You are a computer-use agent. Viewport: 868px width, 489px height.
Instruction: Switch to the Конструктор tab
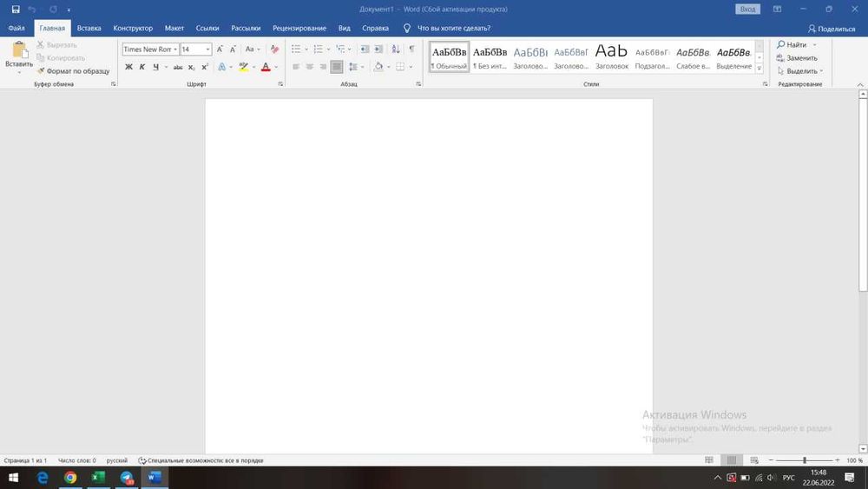(x=133, y=29)
